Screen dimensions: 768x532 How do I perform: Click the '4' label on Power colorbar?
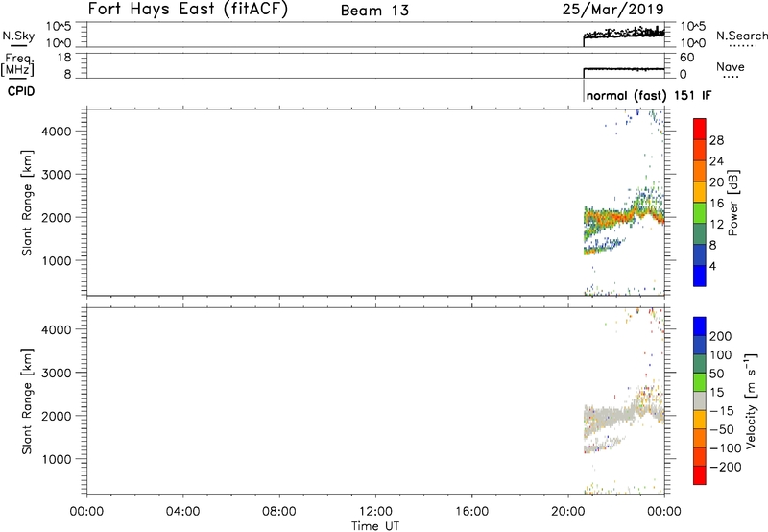712,267
